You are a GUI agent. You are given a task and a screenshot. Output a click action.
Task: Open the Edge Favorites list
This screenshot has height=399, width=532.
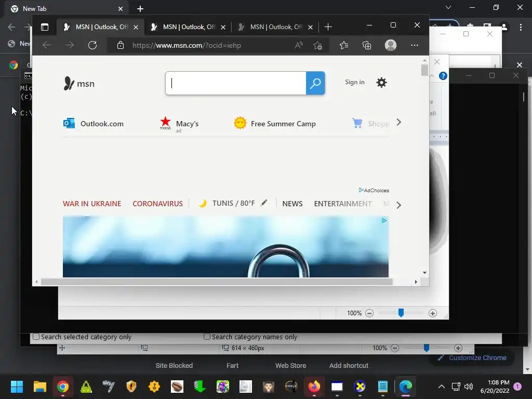[x=344, y=45]
